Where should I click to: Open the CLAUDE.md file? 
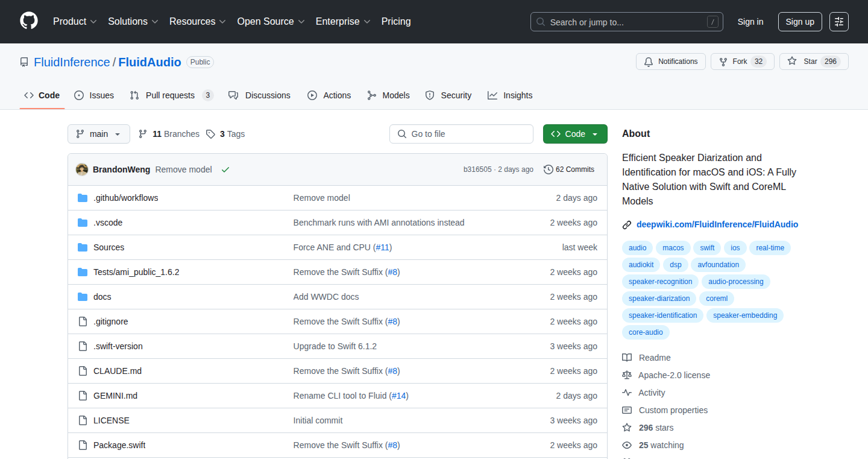tap(118, 371)
